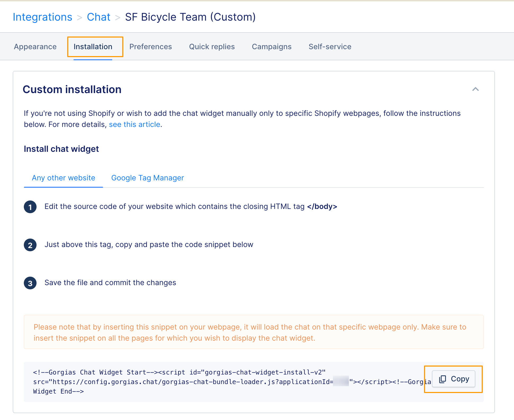Open the 'see this article' link
Viewport: 514px width, 420px height.
click(134, 124)
